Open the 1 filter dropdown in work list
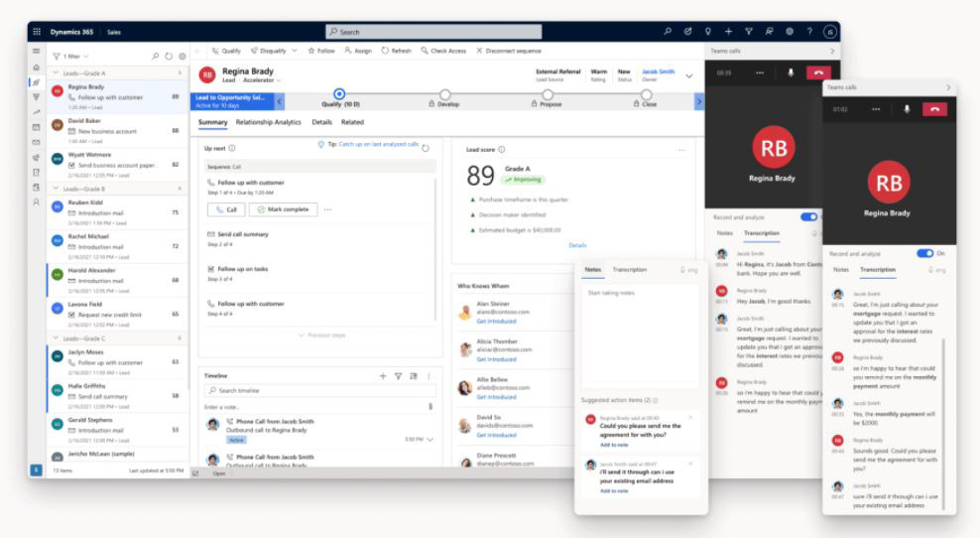The height and width of the screenshot is (538, 980). pos(70,57)
